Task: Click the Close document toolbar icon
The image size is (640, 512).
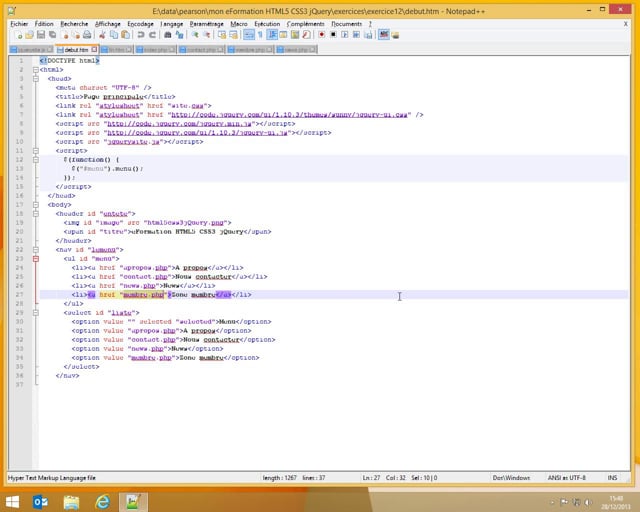Action: 65,35
